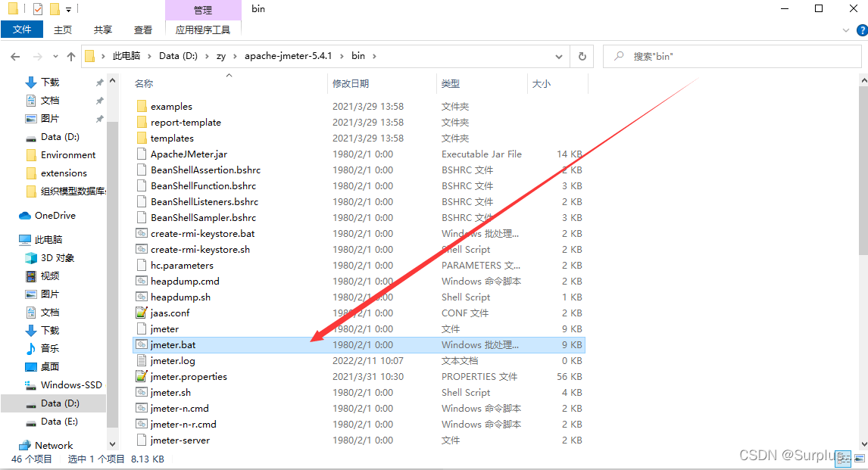Sort by 修改日期 column header
Viewport: 868px width, 470px height.
pyautogui.click(x=351, y=83)
